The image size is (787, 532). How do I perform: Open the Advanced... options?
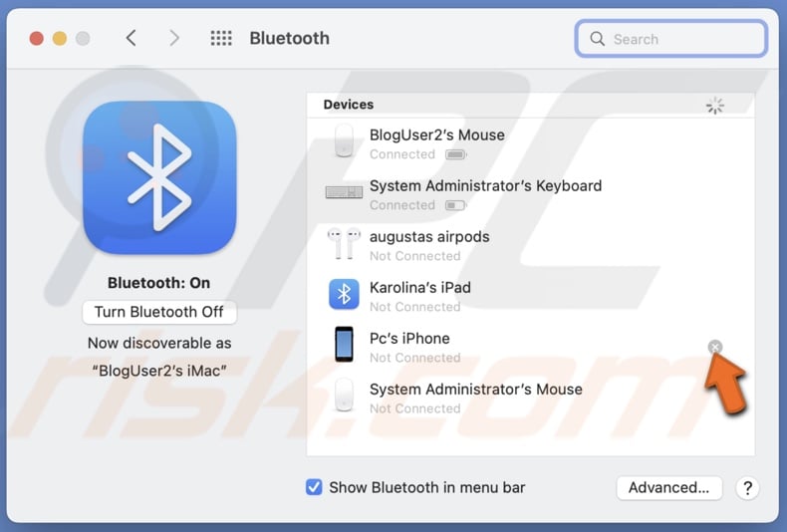click(669, 488)
